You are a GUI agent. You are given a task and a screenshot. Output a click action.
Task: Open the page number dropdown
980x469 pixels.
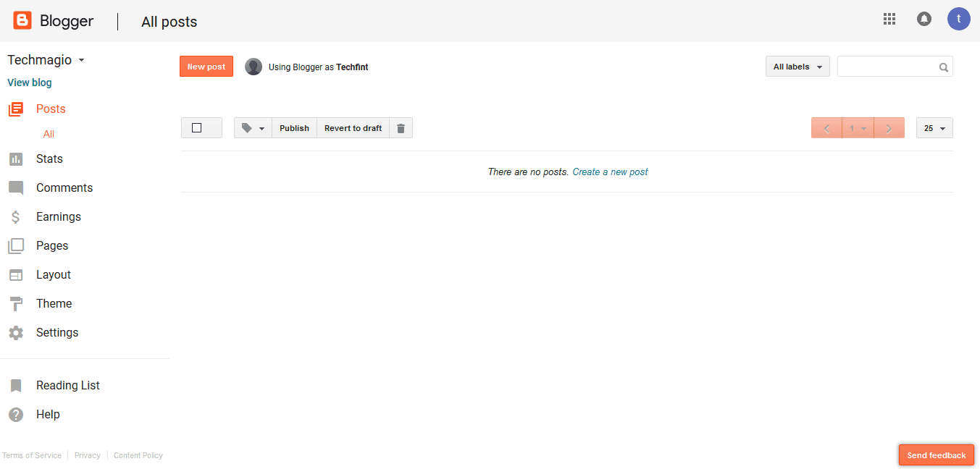pos(858,128)
